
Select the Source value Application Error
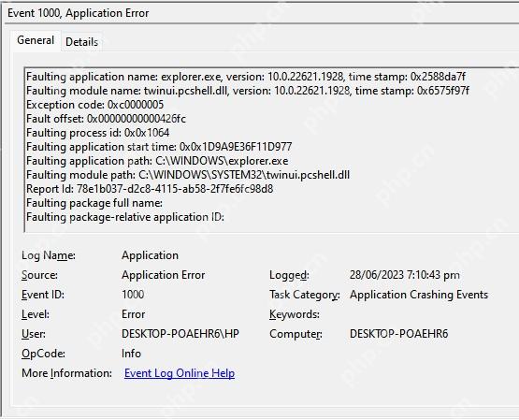pos(163,275)
